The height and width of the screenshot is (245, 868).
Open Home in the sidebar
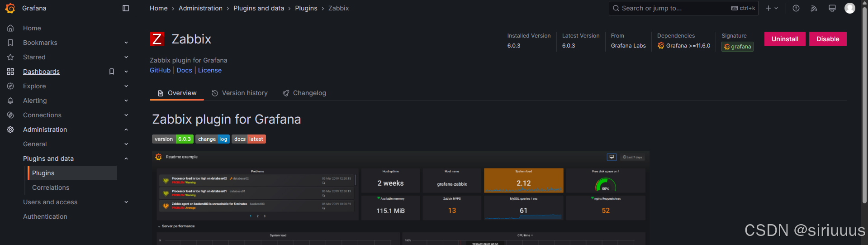32,28
